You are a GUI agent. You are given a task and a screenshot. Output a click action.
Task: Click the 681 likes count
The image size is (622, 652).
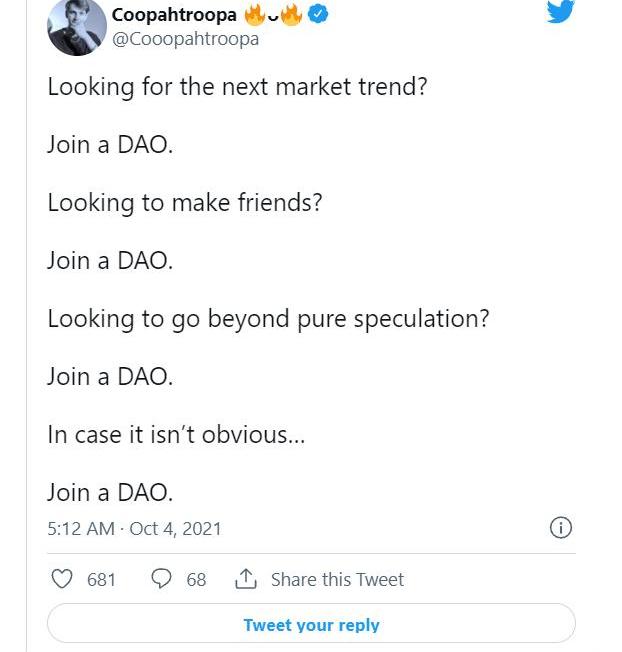point(101,579)
